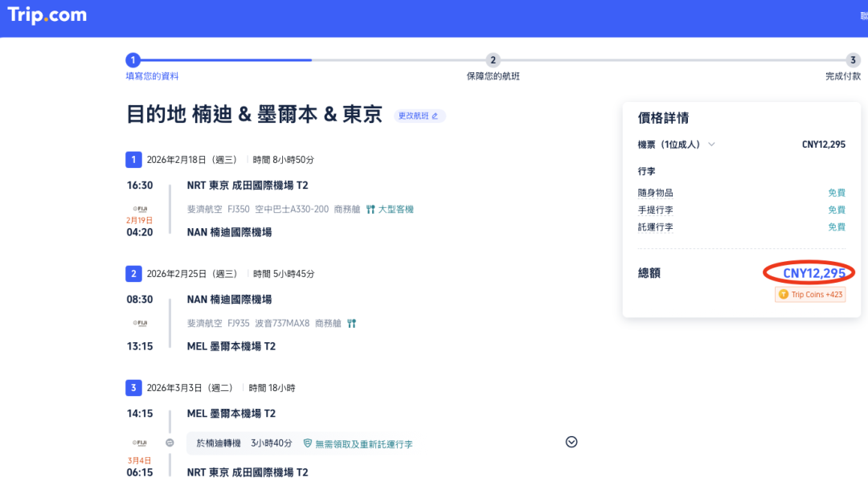Image resolution: width=868 pixels, height=502 pixels.
Task: Click the 3小時40分 layover duration
Action: (x=272, y=443)
